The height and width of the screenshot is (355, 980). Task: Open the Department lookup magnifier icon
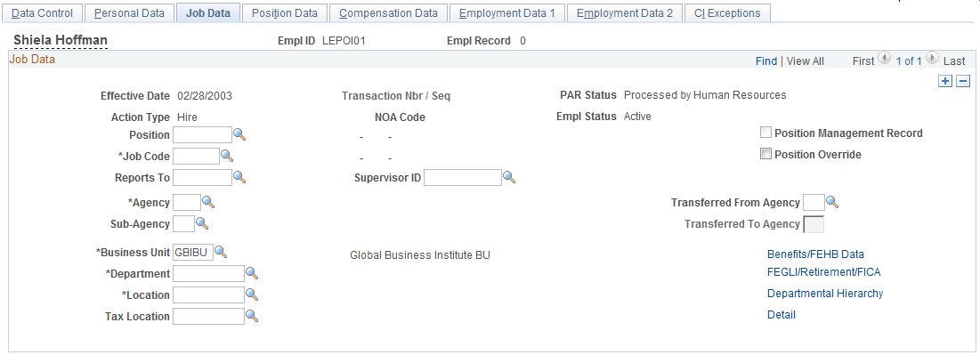point(252,273)
